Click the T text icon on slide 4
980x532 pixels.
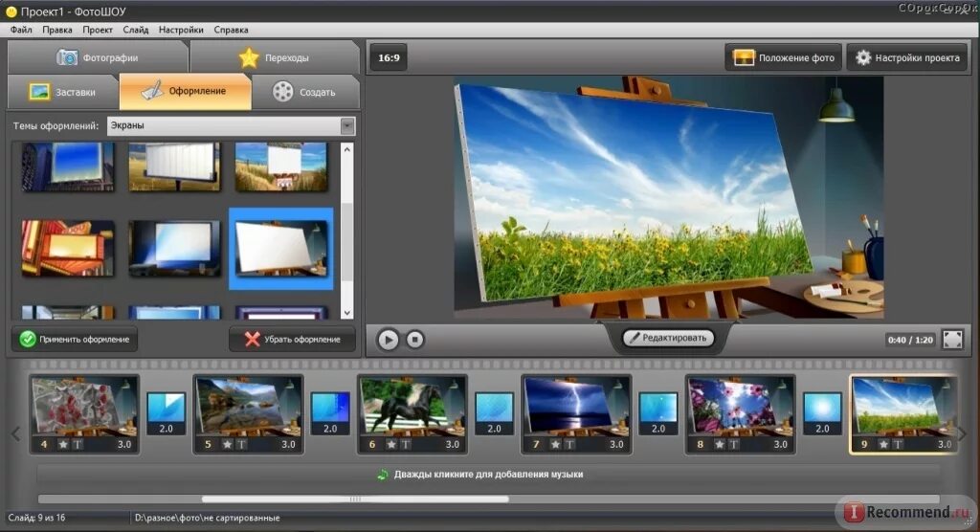78,445
